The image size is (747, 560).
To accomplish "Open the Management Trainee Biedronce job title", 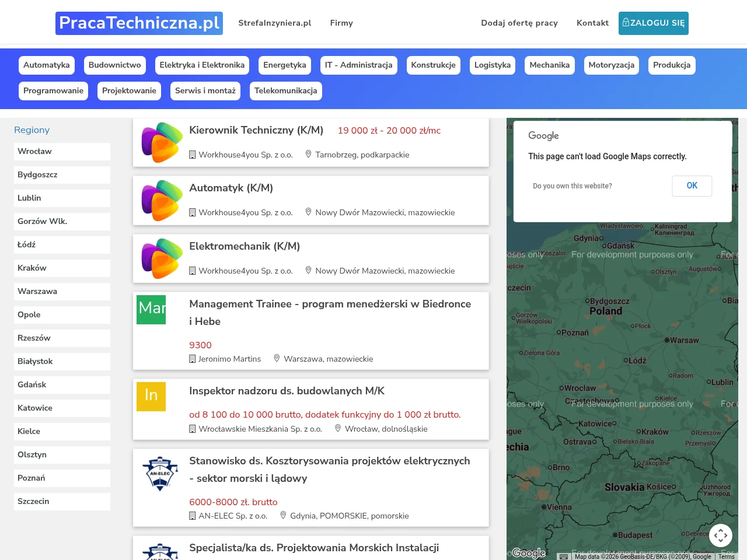I will pyautogui.click(x=330, y=313).
